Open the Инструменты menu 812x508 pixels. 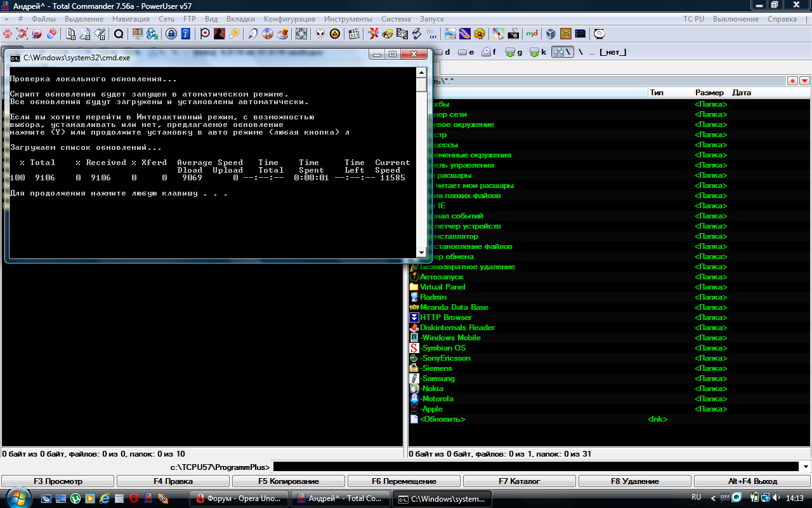click(349, 19)
